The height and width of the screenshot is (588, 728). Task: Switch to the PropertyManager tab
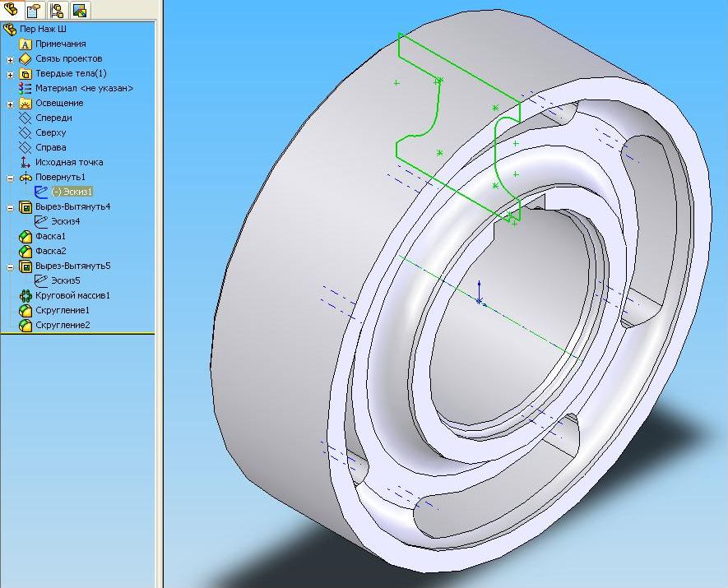34,10
